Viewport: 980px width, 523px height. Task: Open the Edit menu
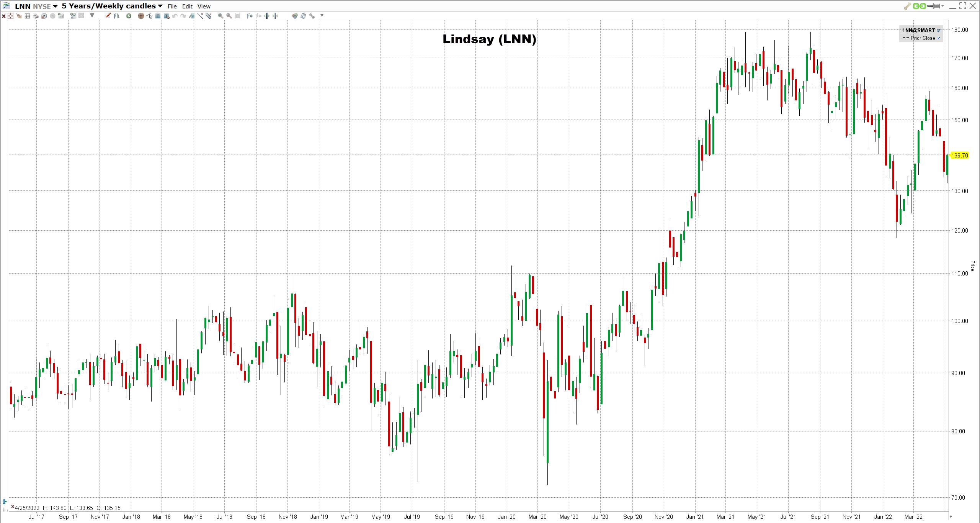187,6
